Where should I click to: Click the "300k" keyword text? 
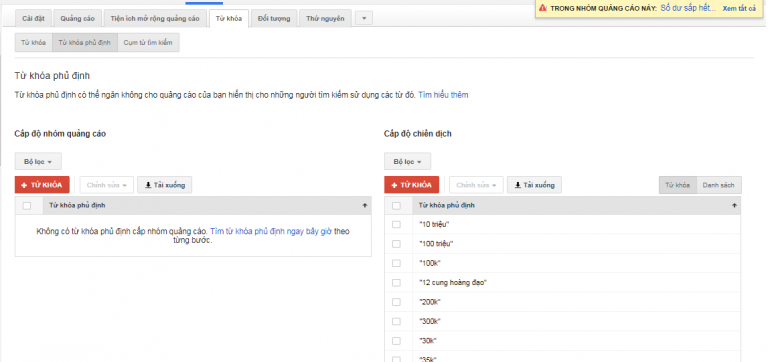[430, 321]
